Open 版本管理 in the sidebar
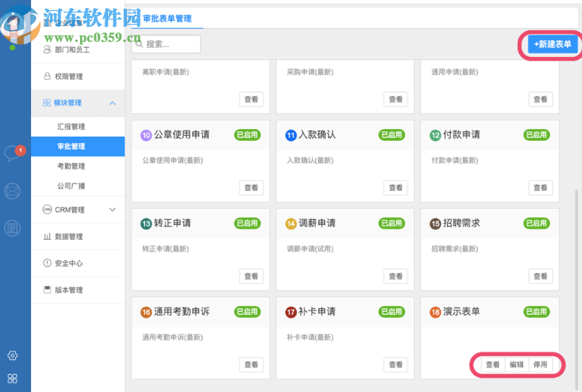The image size is (582, 392). click(x=78, y=290)
